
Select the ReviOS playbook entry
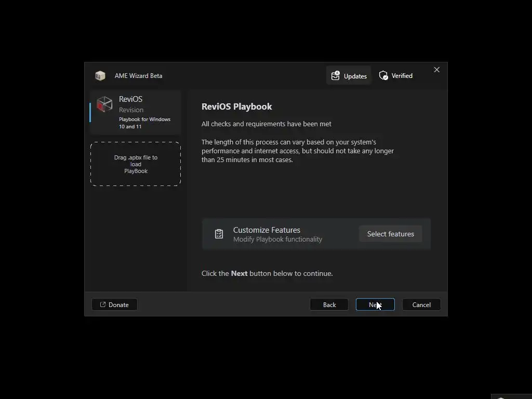(x=136, y=113)
